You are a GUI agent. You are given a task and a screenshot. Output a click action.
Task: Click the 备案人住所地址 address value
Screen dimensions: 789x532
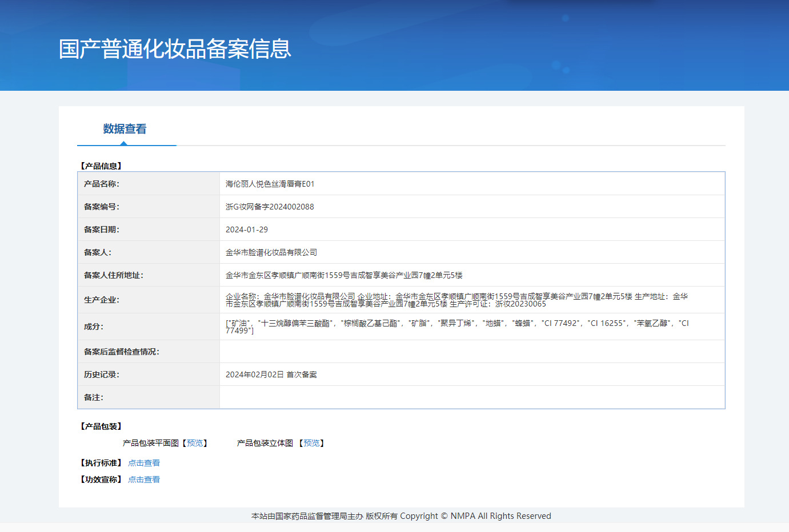tap(344, 275)
